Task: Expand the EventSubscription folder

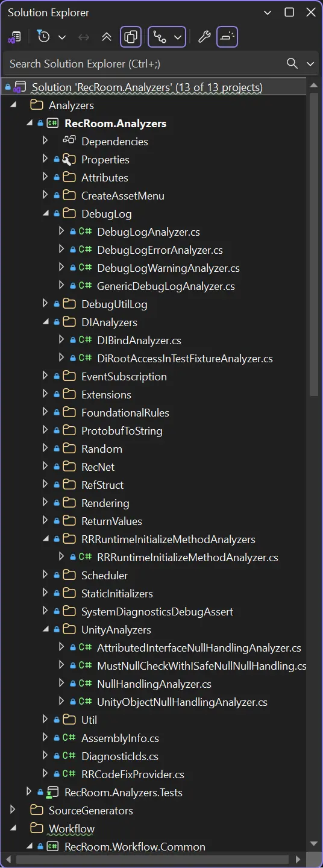Action: 45,376
